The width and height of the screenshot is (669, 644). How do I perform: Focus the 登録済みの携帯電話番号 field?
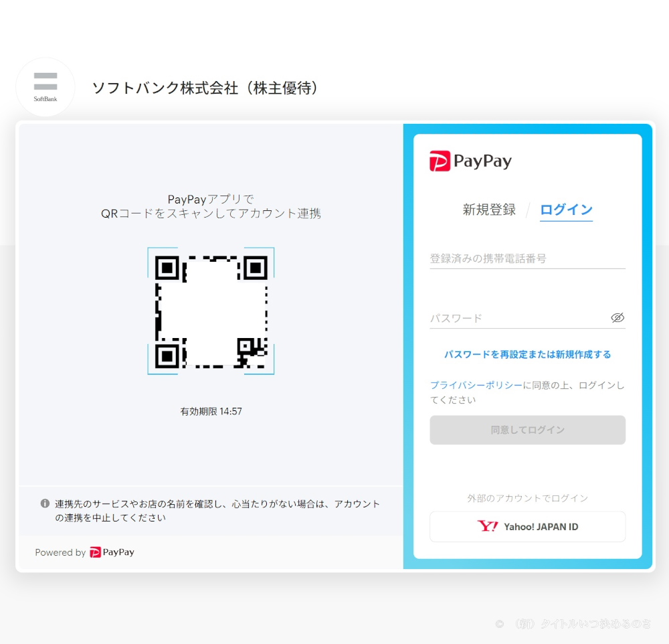pos(527,258)
